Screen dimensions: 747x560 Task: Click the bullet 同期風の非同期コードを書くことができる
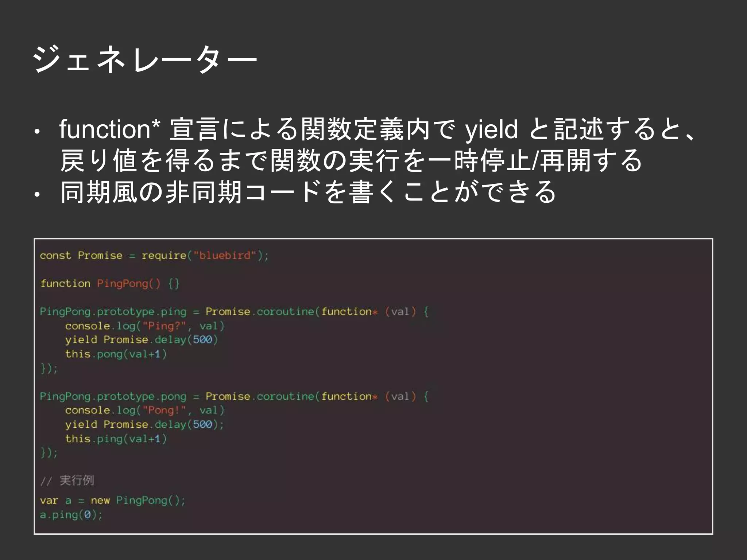coord(308,192)
